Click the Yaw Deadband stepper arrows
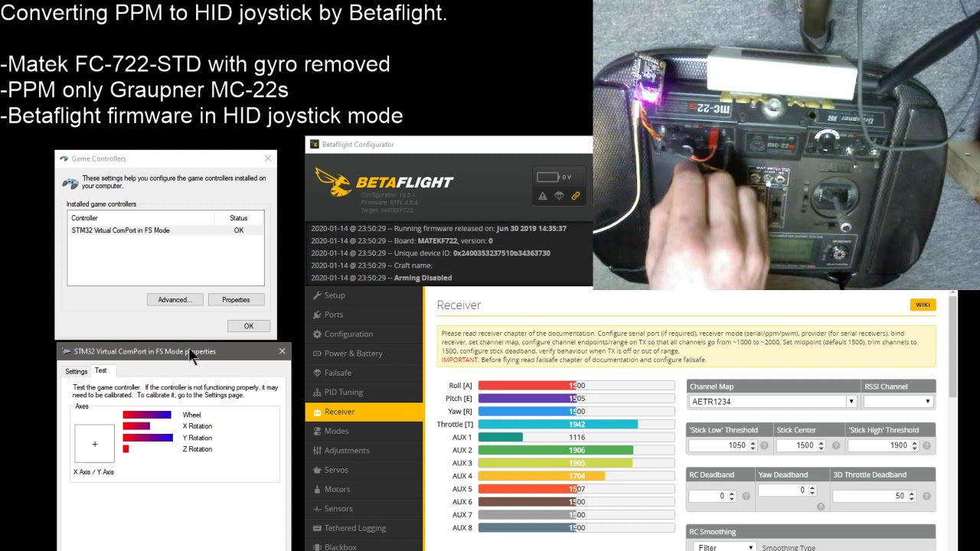This screenshot has width=980, height=551. tap(812, 491)
